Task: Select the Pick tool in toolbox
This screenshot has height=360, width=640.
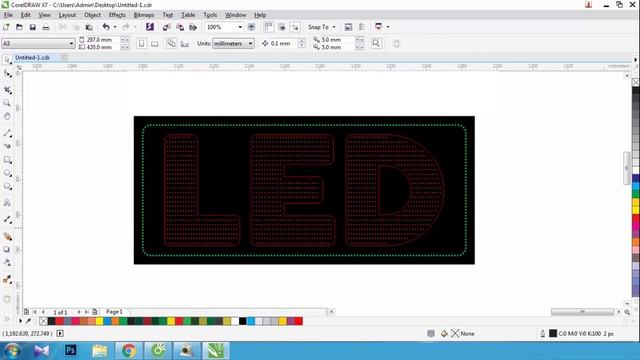Action: point(7,60)
